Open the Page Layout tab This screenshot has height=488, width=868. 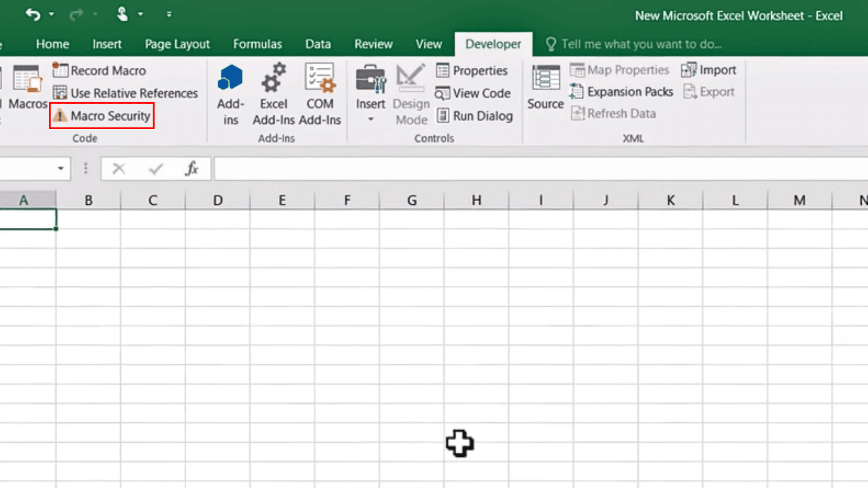[177, 44]
